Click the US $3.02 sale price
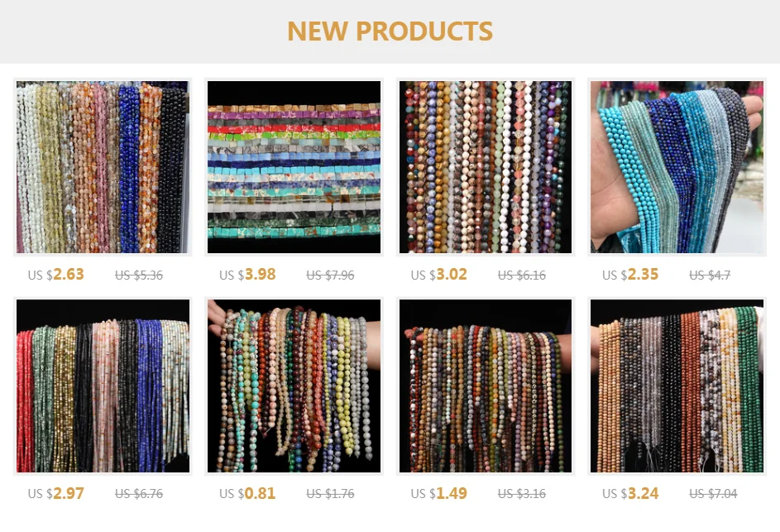780x532 pixels. (438, 275)
